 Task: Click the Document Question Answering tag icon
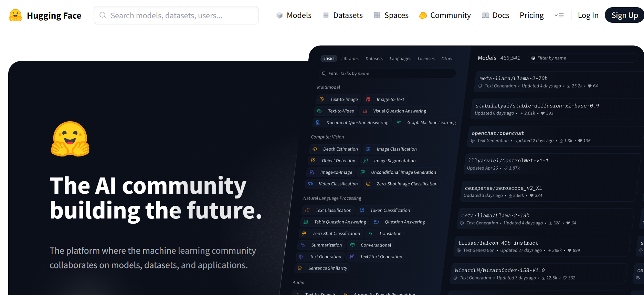[x=318, y=122]
